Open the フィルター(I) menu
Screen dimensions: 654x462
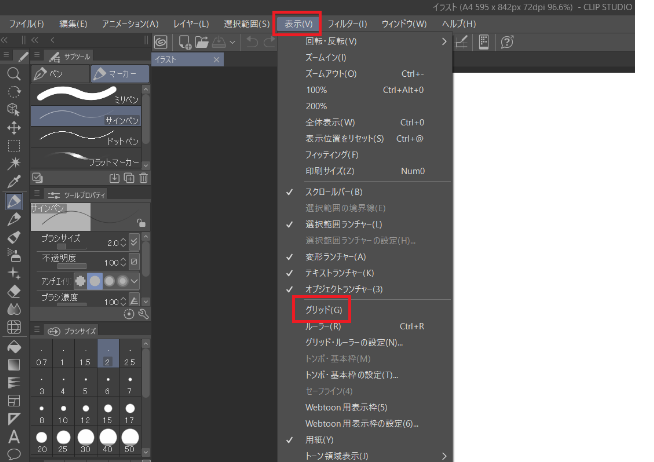click(x=347, y=23)
